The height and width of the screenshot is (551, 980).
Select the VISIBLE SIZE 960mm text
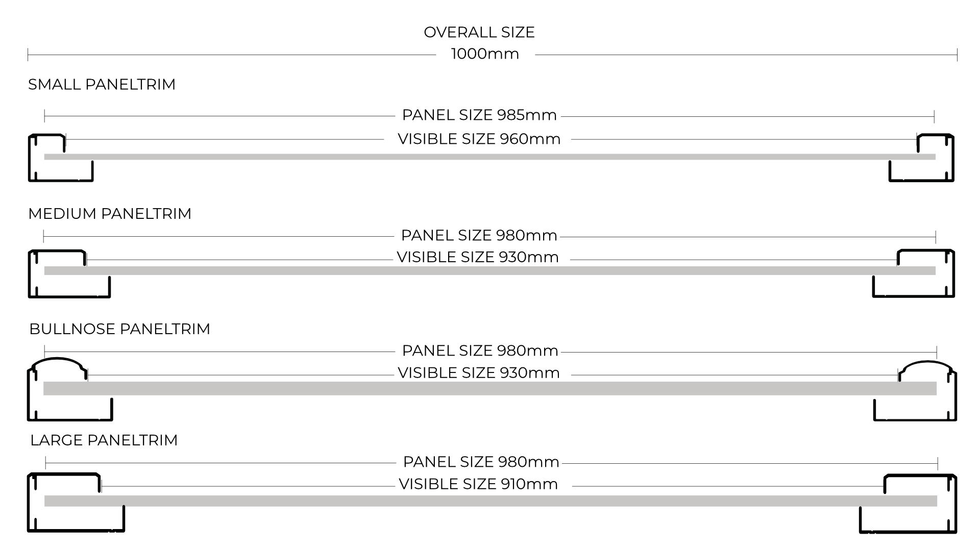(x=479, y=139)
